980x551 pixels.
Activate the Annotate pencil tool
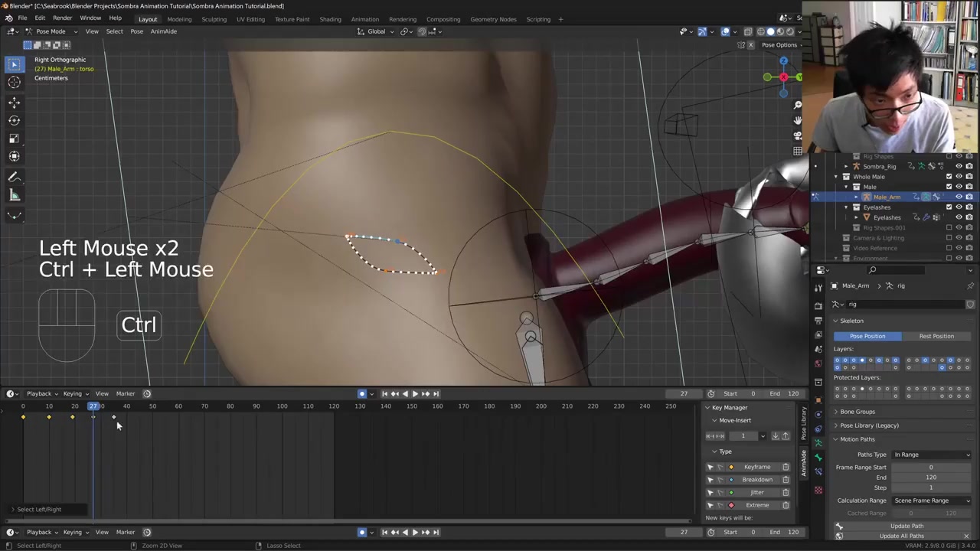14,178
